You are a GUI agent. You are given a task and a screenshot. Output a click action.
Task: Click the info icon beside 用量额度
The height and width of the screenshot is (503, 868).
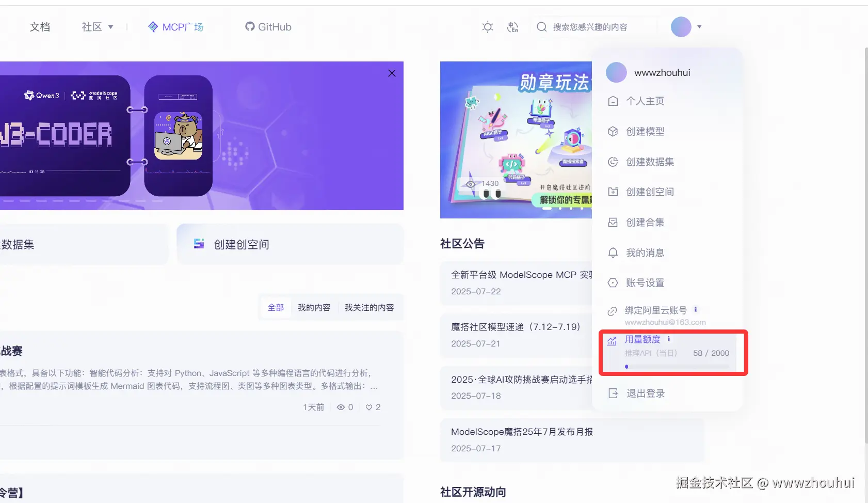point(669,339)
